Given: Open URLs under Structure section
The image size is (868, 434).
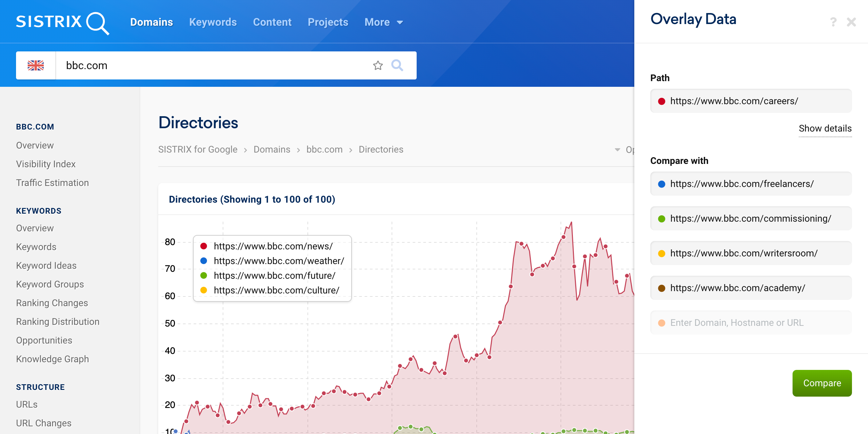Looking at the screenshot, I should click(27, 405).
